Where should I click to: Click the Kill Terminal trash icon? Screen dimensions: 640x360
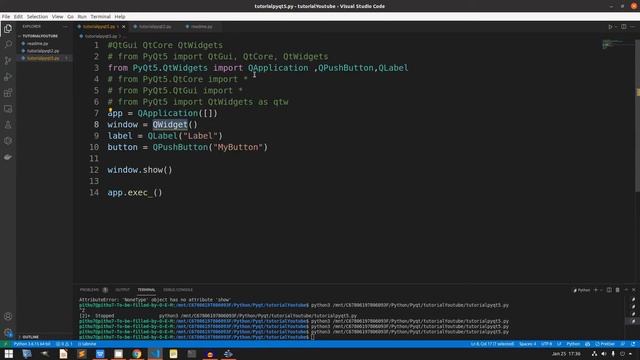[618, 290]
